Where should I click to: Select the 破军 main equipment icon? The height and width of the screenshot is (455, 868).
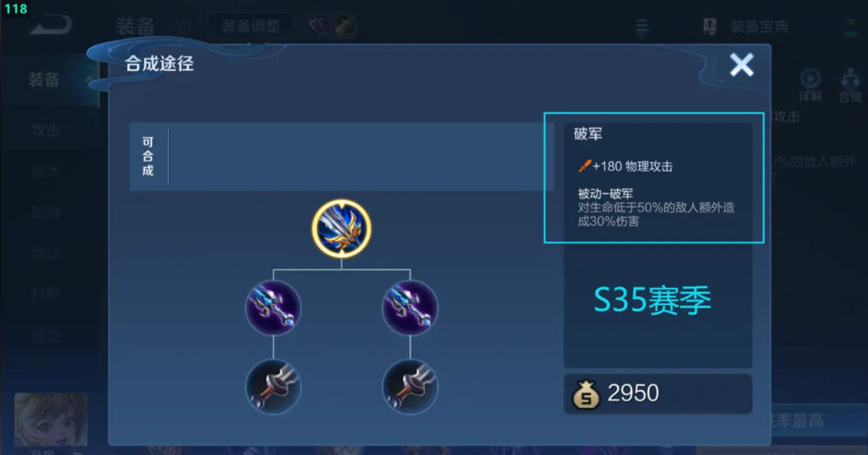341,229
